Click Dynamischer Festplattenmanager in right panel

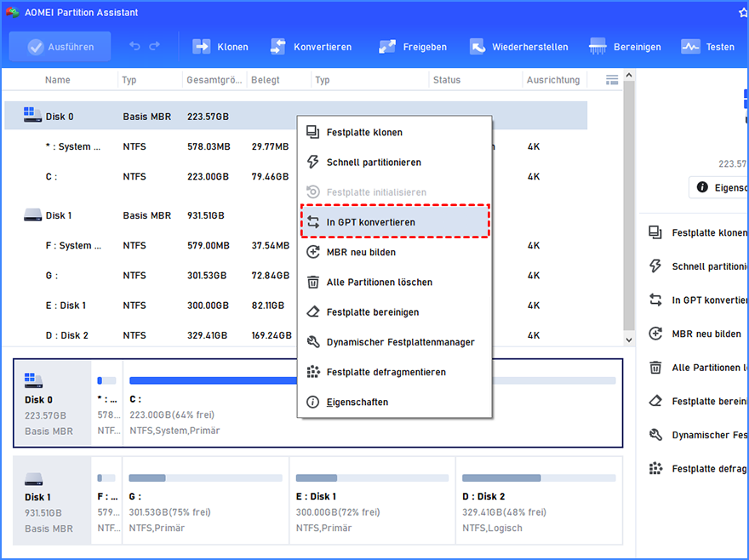pos(699,435)
